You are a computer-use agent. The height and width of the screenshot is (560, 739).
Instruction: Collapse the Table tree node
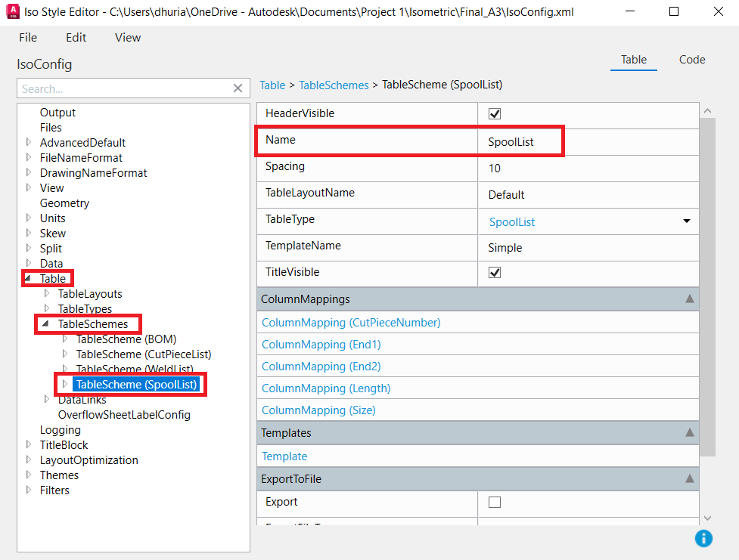(27, 278)
